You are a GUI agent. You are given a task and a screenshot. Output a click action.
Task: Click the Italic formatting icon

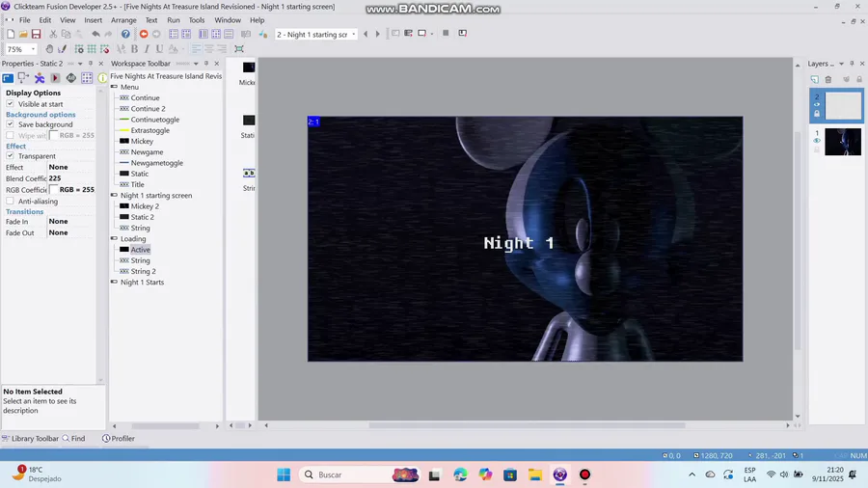click(x=147, y=49)
